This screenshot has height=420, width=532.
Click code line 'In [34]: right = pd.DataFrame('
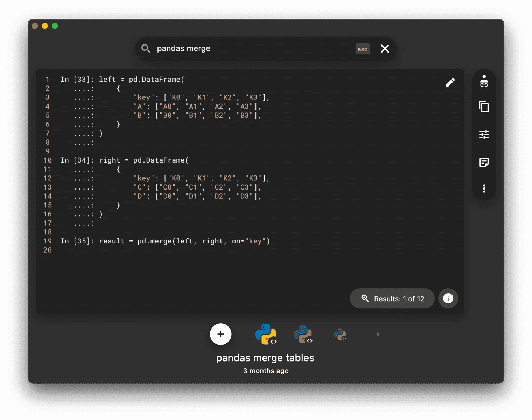(x=125, y=160)
